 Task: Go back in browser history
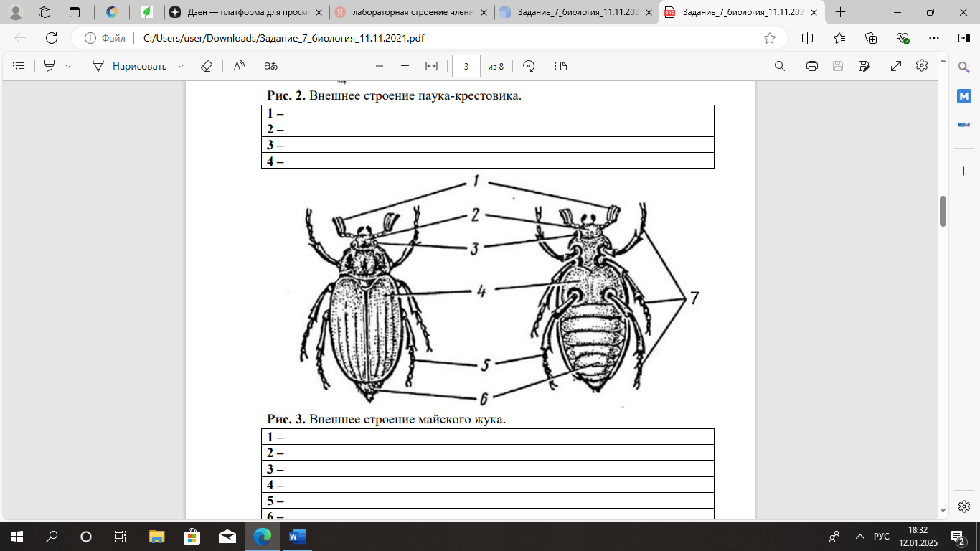click(20, 38)
